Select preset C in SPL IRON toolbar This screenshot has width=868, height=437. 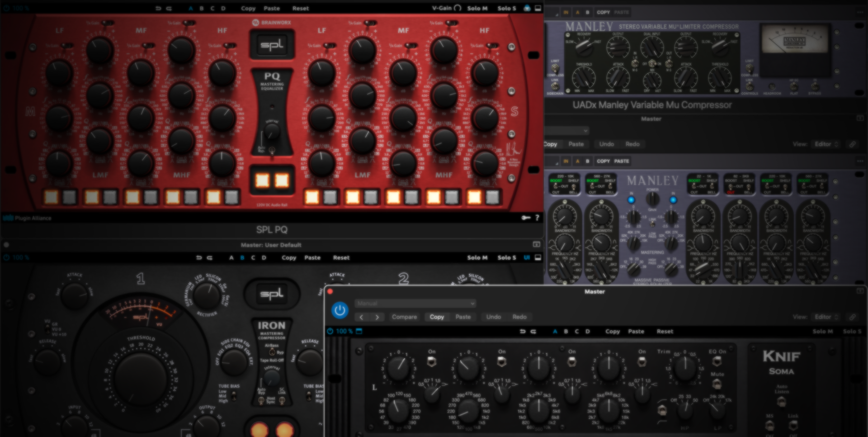pyautogui.click(x=253, y=257)
